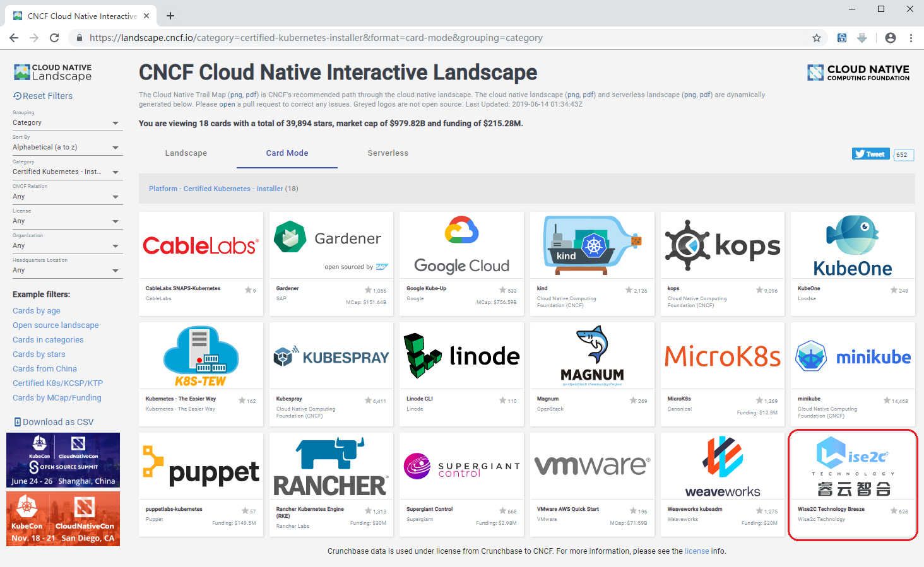924x567 pixels.
Task: Open the Cards from China filter
Action: tap(45, 369)
